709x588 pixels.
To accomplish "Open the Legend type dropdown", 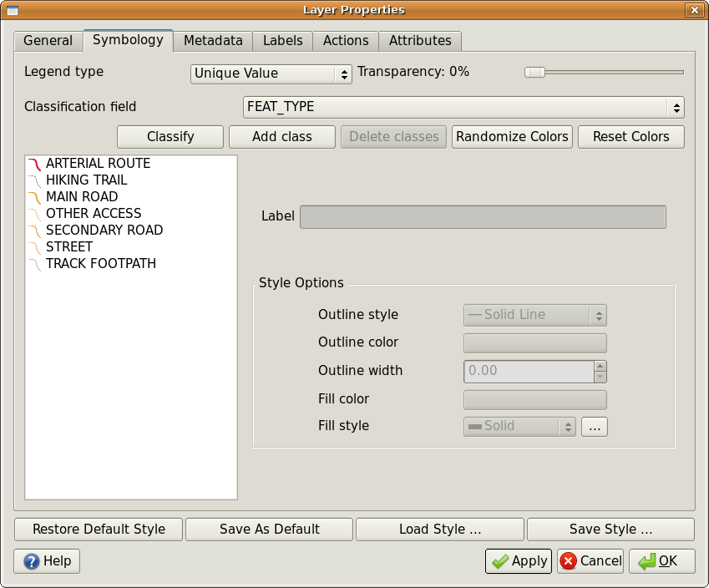I will click(x=271, y=73).
